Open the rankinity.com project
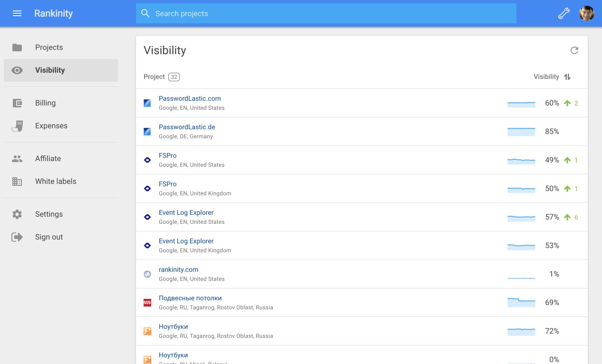 tap(178, 269)
